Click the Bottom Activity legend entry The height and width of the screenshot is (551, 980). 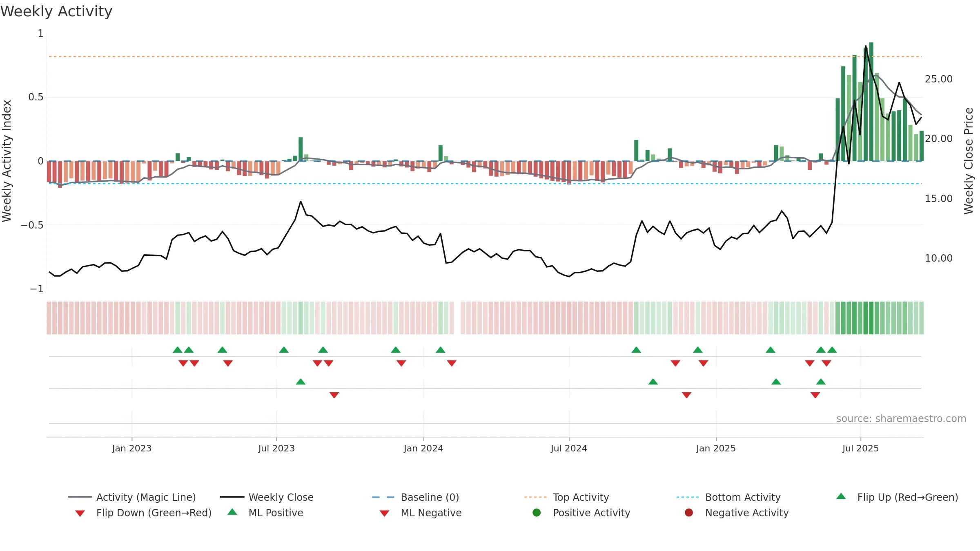[x=728, y=497]
